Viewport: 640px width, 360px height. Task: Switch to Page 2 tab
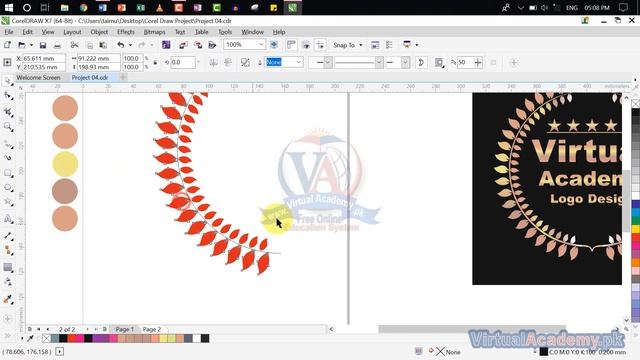click(151, 329)
